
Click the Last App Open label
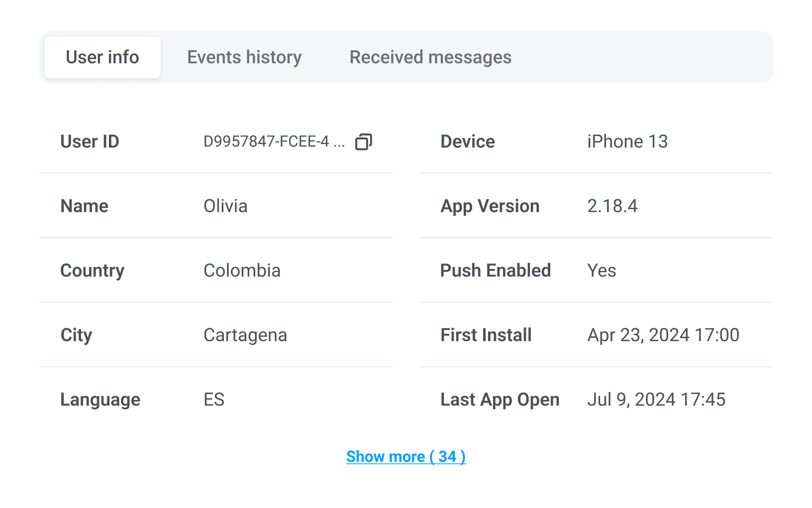tap(500, 399)
